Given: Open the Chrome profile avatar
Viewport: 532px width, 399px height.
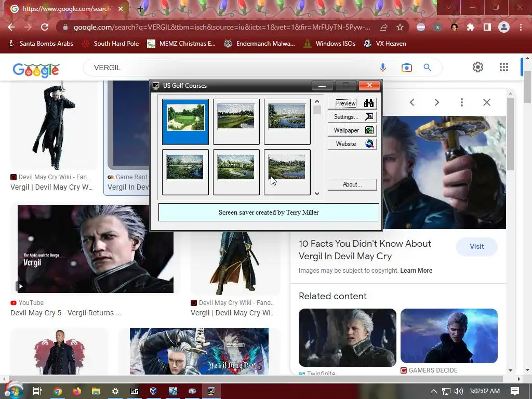Looking at the screenshot, I should click(x=504, y=27).
